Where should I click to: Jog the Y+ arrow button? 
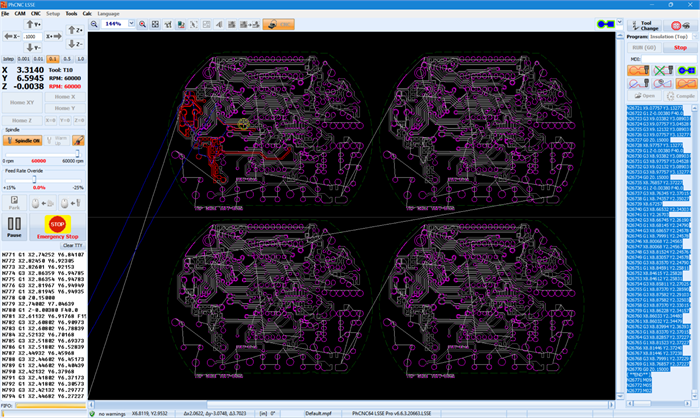(33, 25)
